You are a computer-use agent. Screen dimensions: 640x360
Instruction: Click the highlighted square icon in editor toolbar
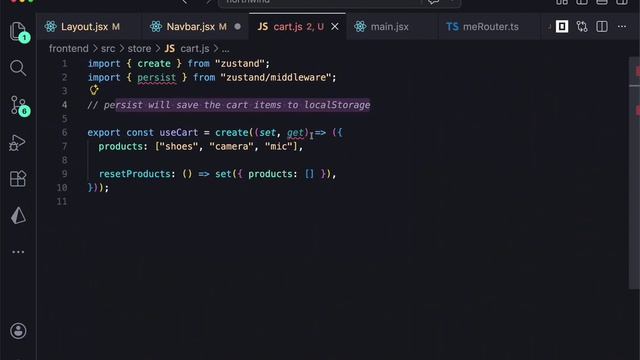[x=562, y=27]
